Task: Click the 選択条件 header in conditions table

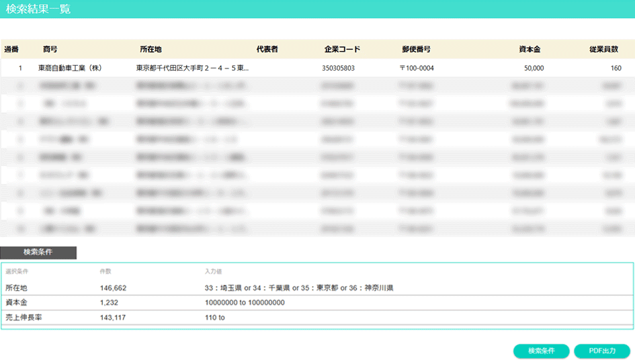Action: 17,271
